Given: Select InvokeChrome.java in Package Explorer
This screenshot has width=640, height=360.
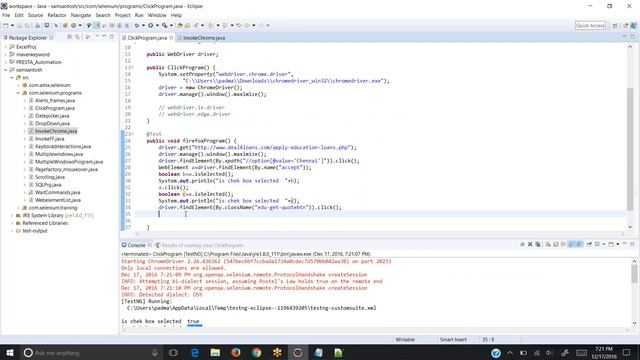Looking at the screenshot, I should 56,131.
